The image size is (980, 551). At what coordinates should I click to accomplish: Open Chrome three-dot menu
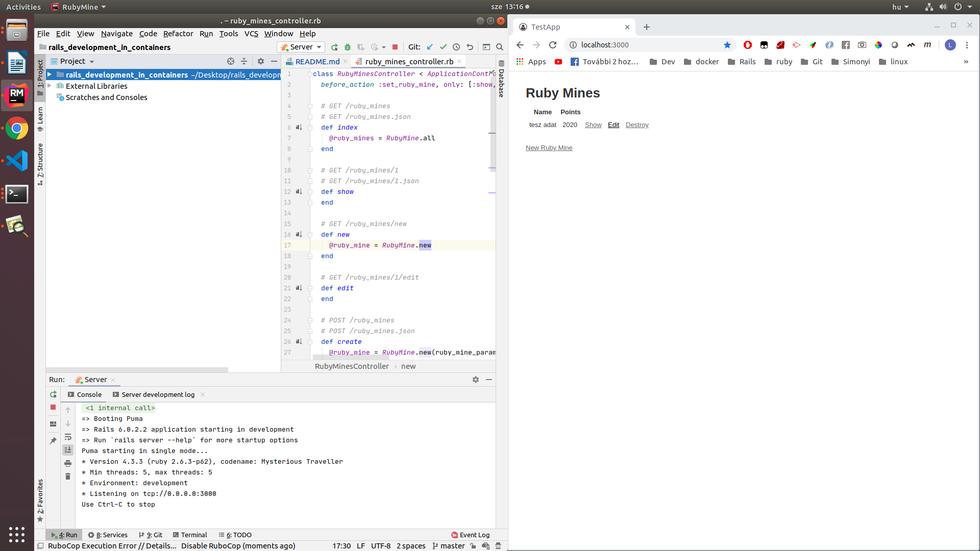tap(967, 45)
